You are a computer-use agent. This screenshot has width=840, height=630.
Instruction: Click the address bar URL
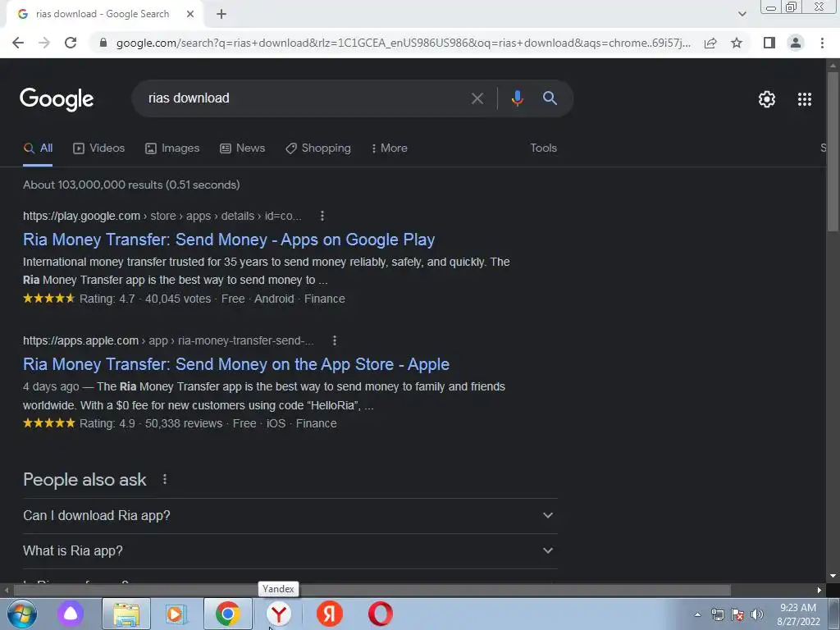click(404, 43)
